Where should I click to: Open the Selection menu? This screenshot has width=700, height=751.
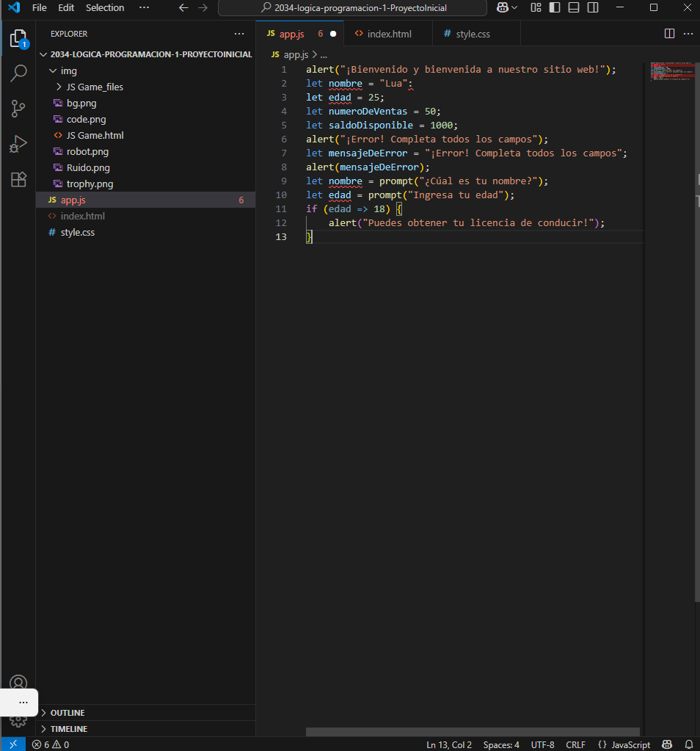[105, 7]
